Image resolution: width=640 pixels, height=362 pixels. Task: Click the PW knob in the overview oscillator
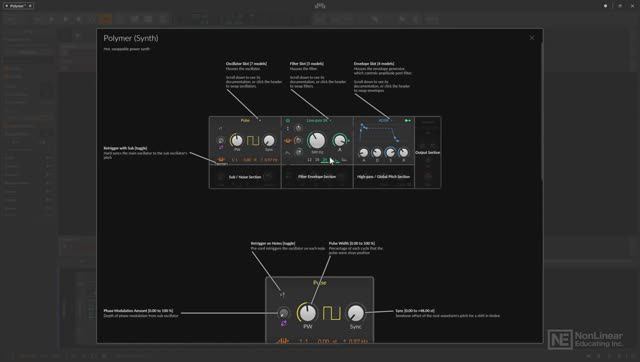pyautogui.click(x=236, y=140)
